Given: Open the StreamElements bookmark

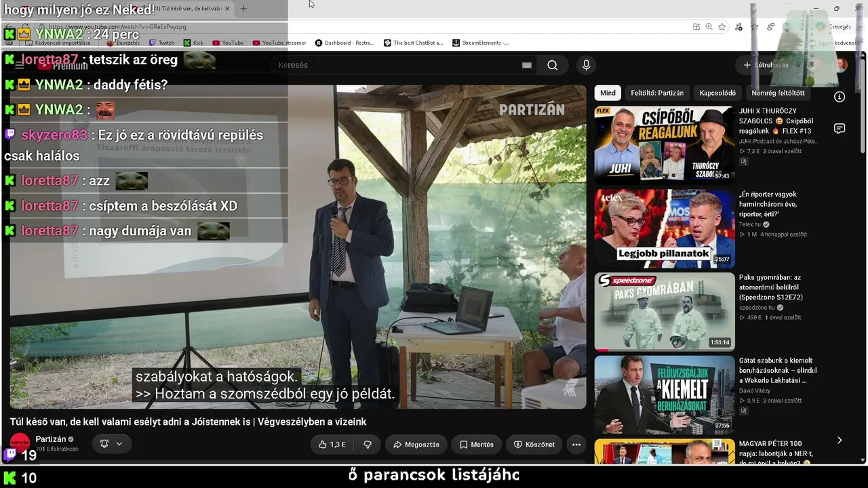Looking at the screenshot, I should pos(481,43).
